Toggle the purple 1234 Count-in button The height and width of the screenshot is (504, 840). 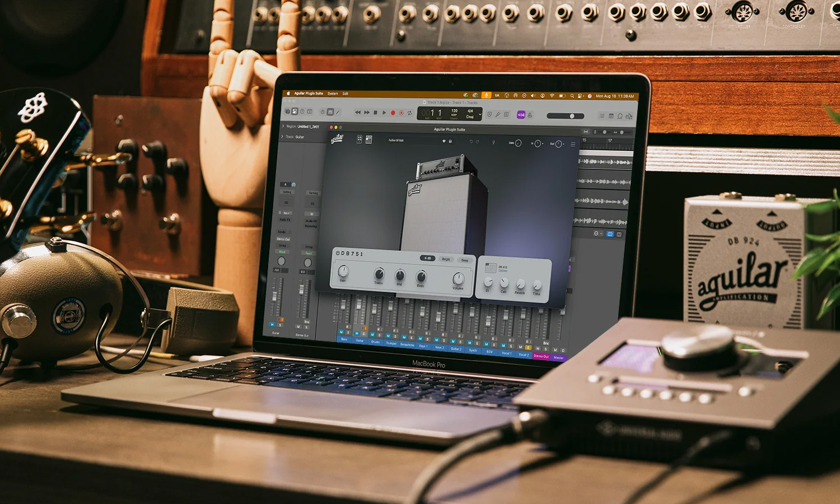pos(521,115)
